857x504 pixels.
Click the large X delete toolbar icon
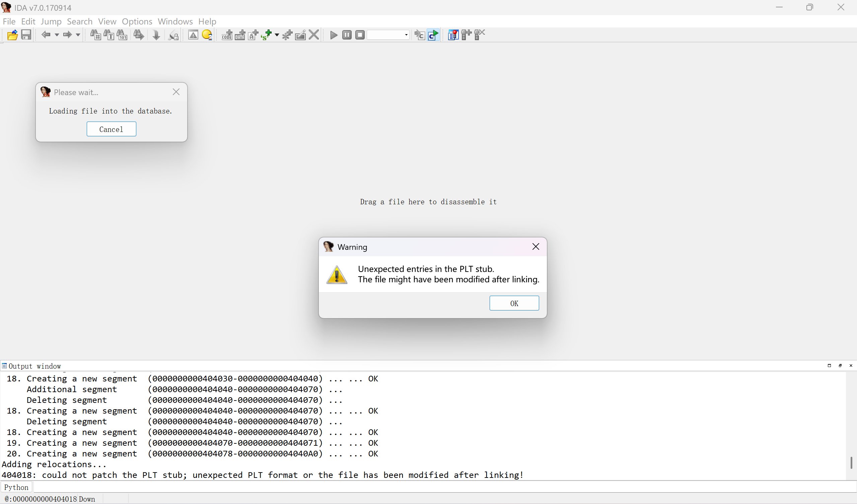pyautogui.click(x=314, y=35)
